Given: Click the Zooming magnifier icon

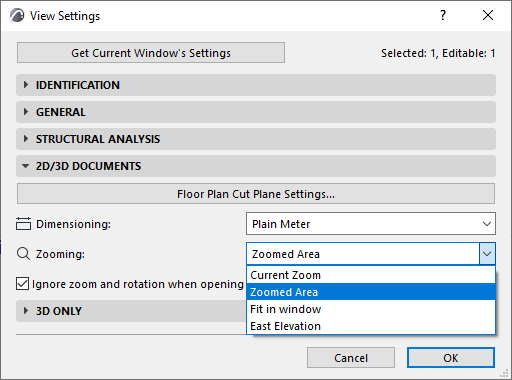Looking at the screenshot, I should (23, 254).
